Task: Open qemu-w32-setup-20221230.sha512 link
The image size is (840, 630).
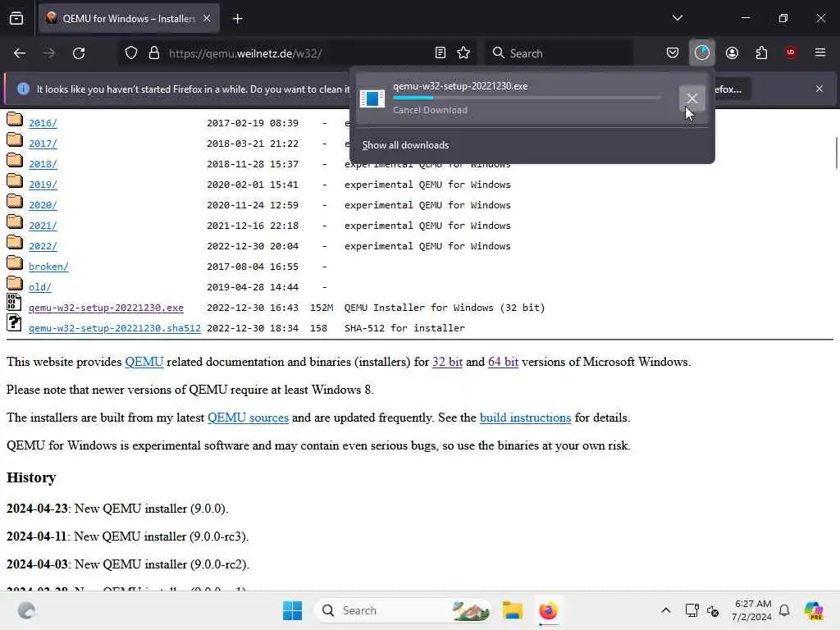Action: (115, 328)
